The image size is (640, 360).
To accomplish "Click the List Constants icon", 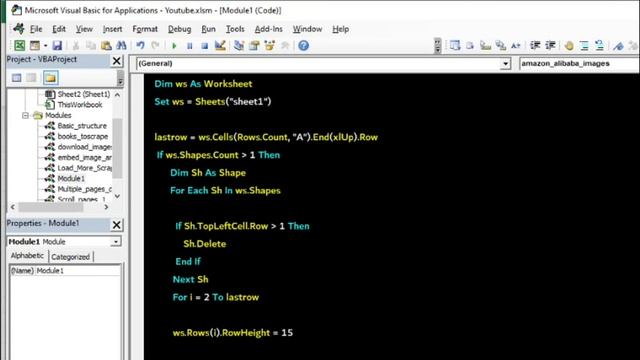I will click(470, 45).
